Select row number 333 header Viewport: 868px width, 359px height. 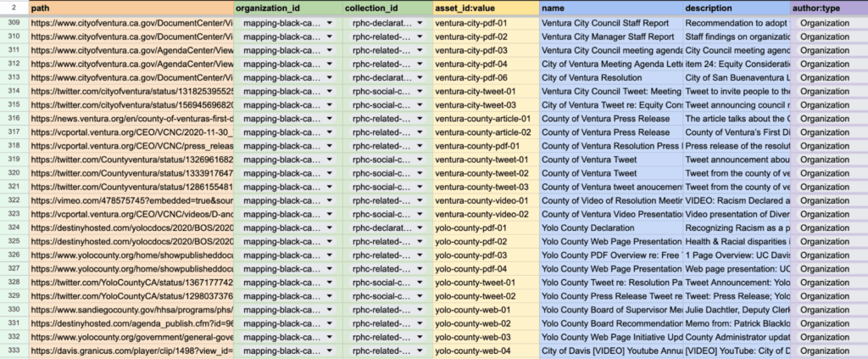click(14, 351)
